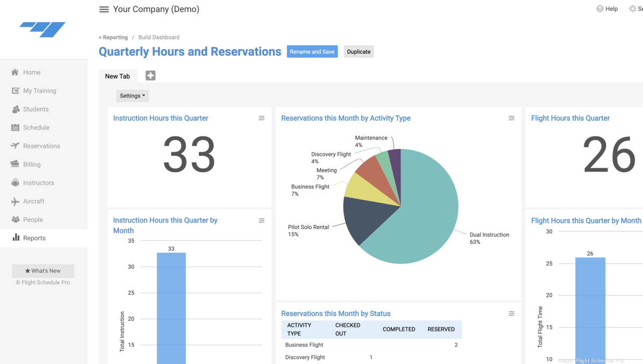The height and width of the screenshot is (364, 643).
Task: Open options icon on Instruction Hours by Month
Action: (261, 221)
